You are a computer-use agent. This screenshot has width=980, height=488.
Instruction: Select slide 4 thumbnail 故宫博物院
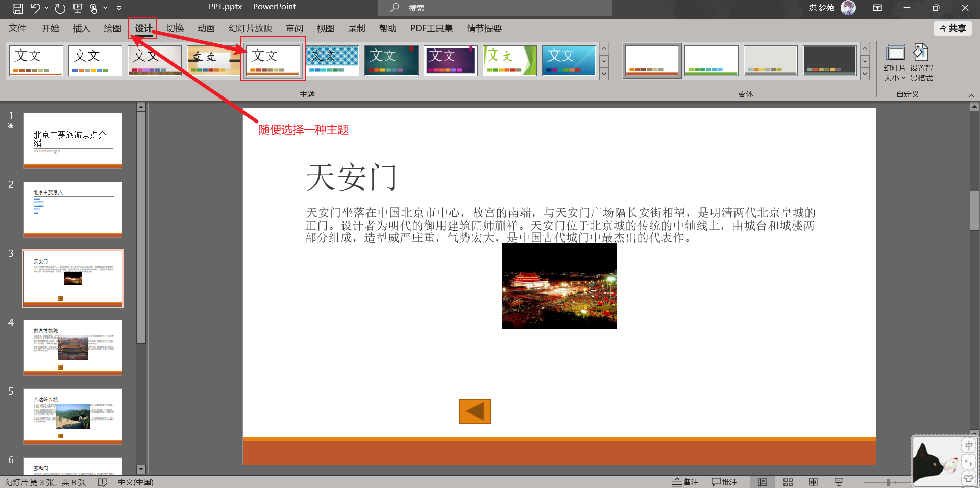coord(73,348)
